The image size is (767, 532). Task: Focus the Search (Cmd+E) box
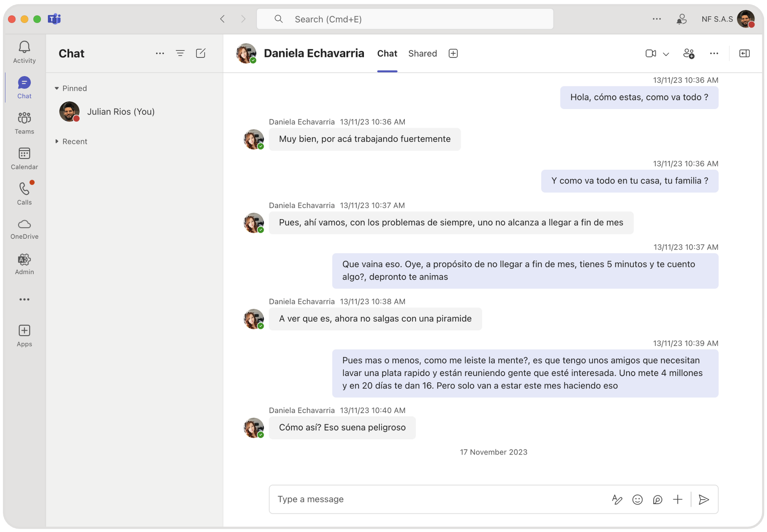click(405, 19)
